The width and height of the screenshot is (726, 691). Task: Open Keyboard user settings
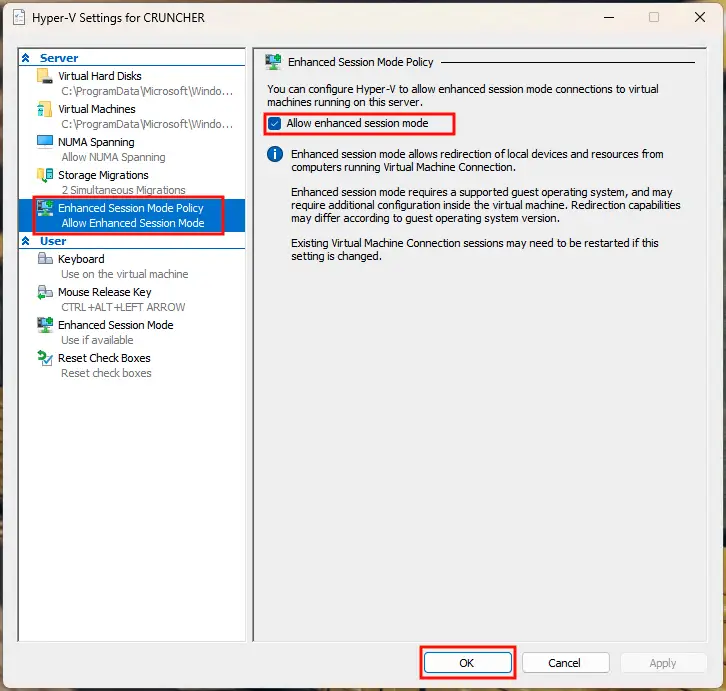[x=81, y=259]
